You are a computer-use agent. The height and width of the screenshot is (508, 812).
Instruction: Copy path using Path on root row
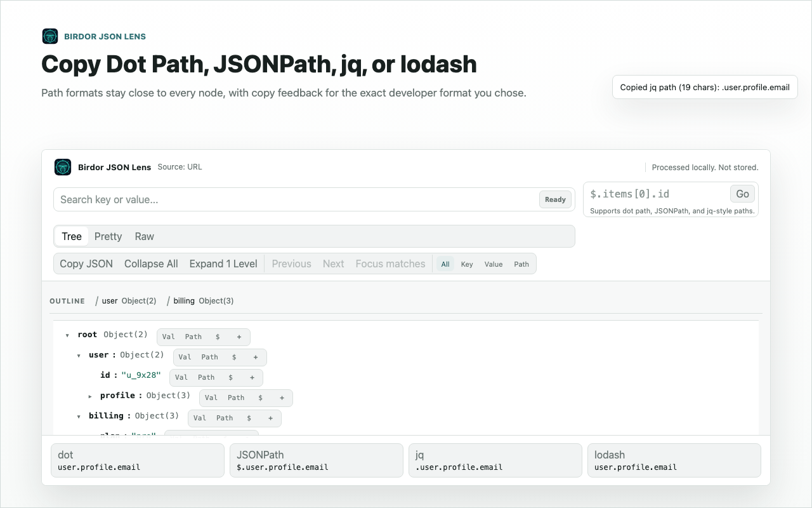point(193,337)
